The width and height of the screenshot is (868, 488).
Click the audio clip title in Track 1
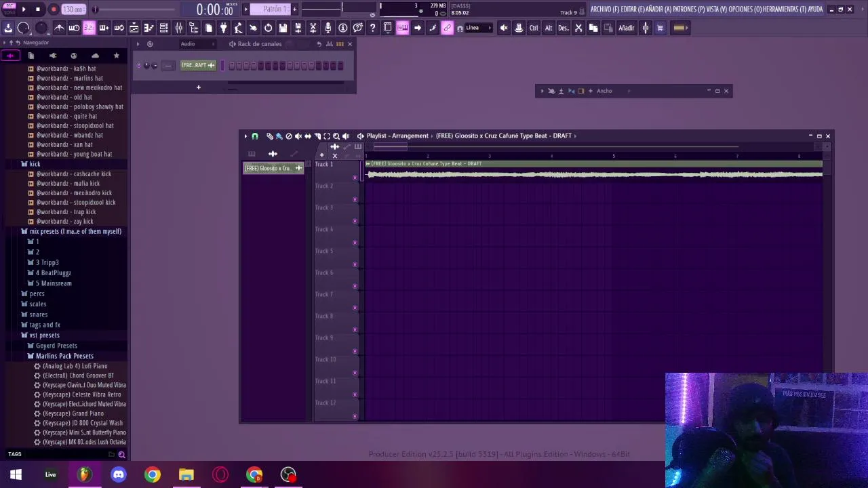coord(427,164)
